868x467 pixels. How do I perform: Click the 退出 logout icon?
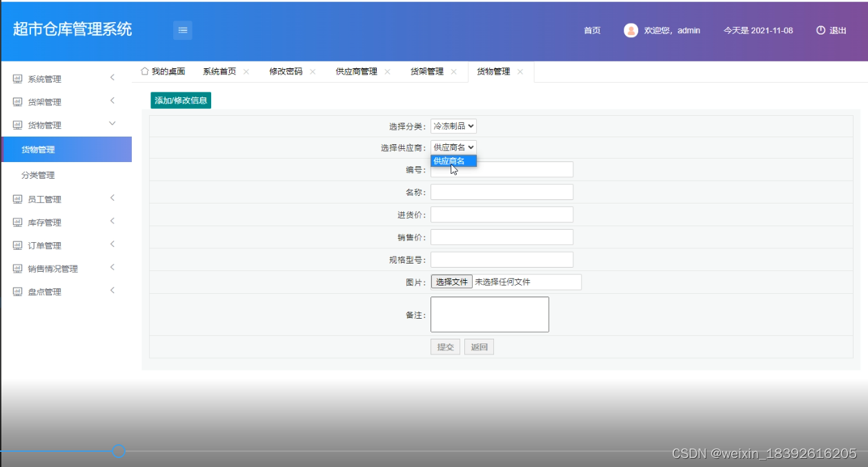(820, 30)
